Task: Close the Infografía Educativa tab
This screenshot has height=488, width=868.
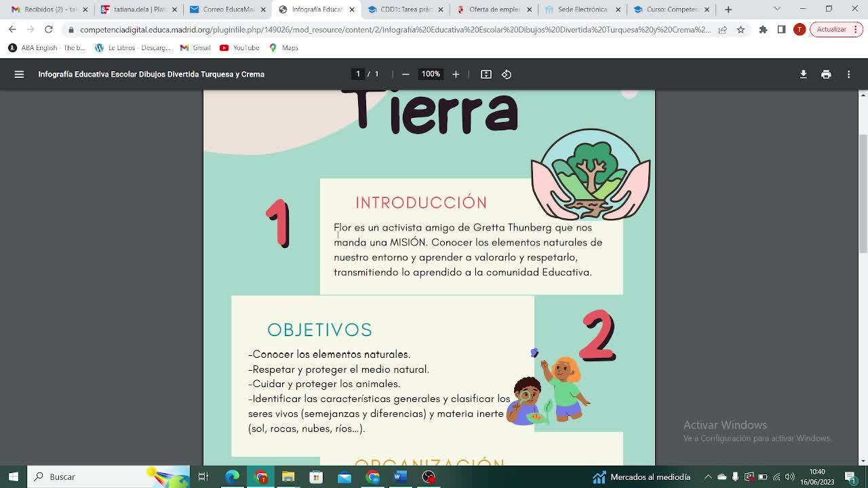Action: [x=352, y=9]
